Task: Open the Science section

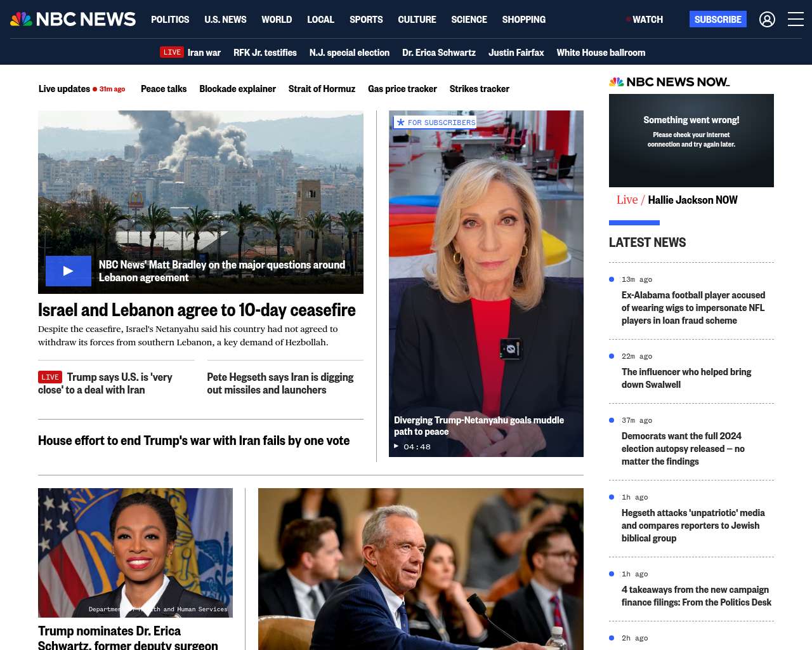Action: (469, 20)
